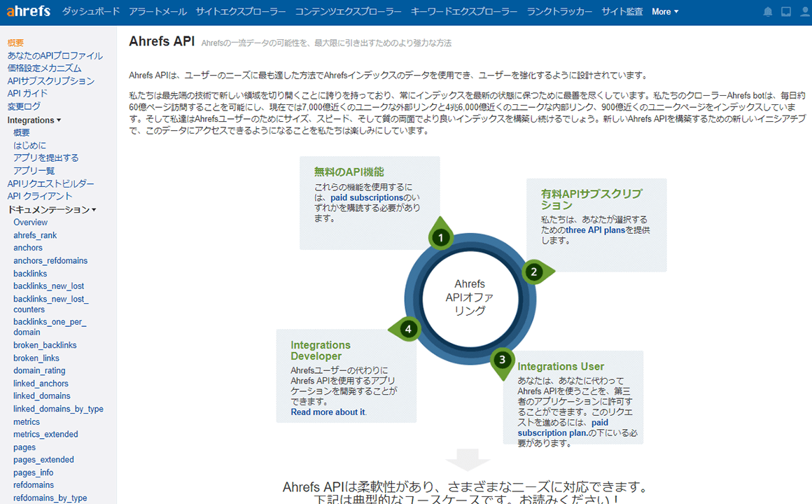812x504 pixels.
Task: Click the green number 4 marker
Action: (x=408, y=328)
